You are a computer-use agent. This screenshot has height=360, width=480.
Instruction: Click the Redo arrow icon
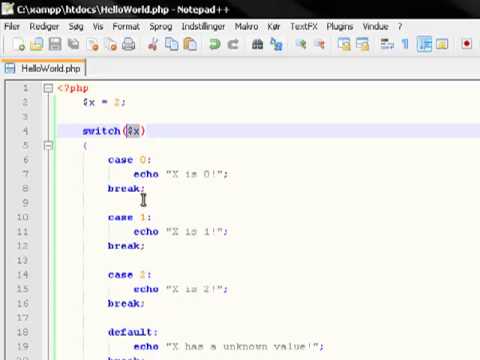pyautogui.click(x=233, y=44)
